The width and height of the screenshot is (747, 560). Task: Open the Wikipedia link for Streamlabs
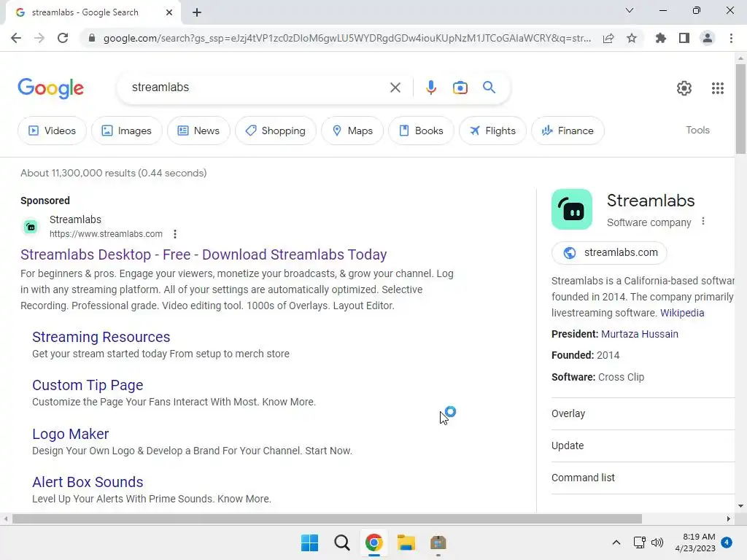[x=682, y=313]
